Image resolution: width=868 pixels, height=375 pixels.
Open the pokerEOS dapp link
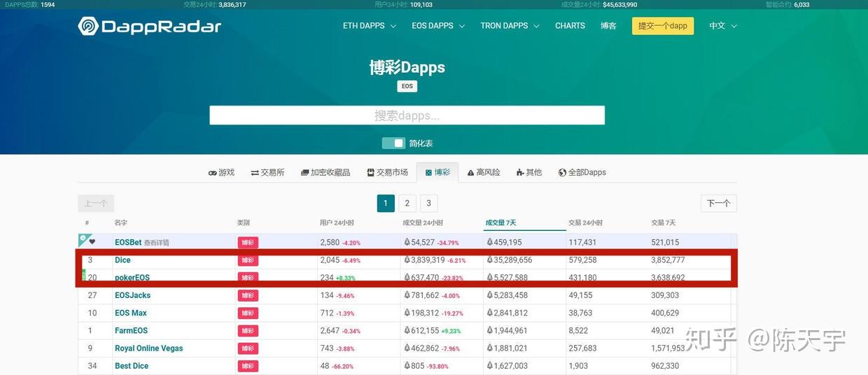pos(132,278)
